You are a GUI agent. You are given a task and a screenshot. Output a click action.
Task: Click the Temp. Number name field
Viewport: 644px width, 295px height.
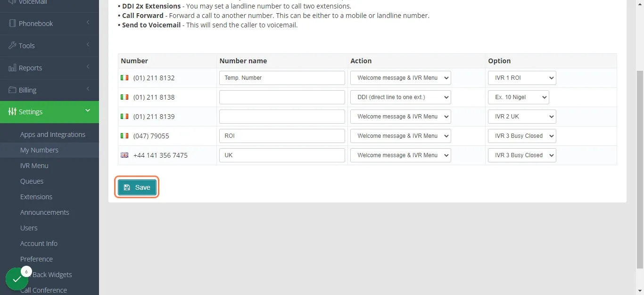tap(282, 78)
